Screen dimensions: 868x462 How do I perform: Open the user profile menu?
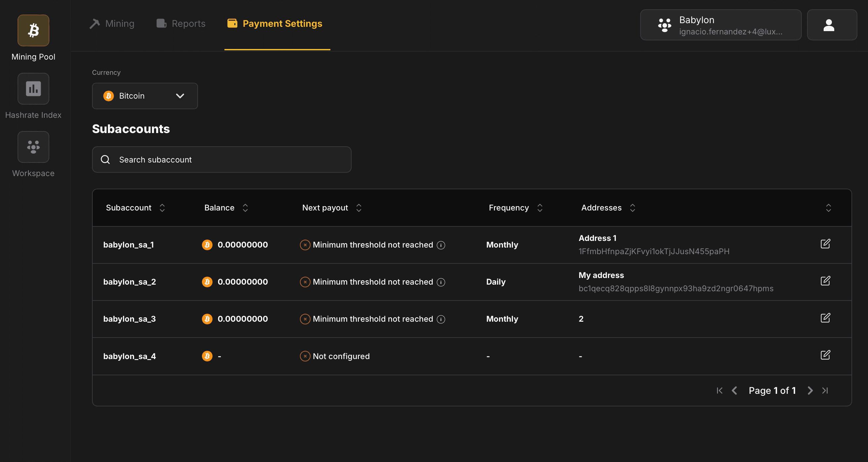tap(832, 25)
